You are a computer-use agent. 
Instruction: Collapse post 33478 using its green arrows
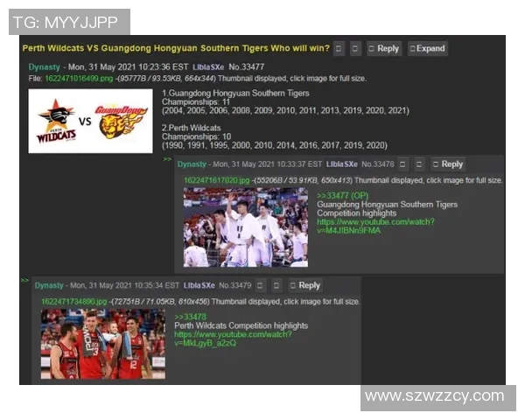tap(167, 160)
